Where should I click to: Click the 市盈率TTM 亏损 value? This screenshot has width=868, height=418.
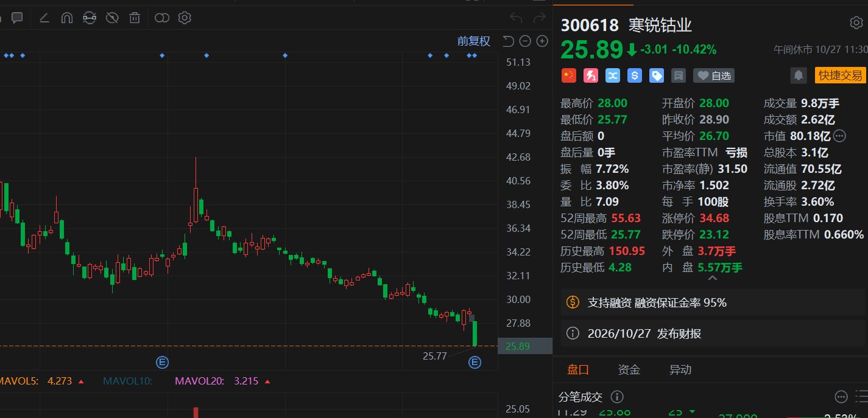(736, 152)
